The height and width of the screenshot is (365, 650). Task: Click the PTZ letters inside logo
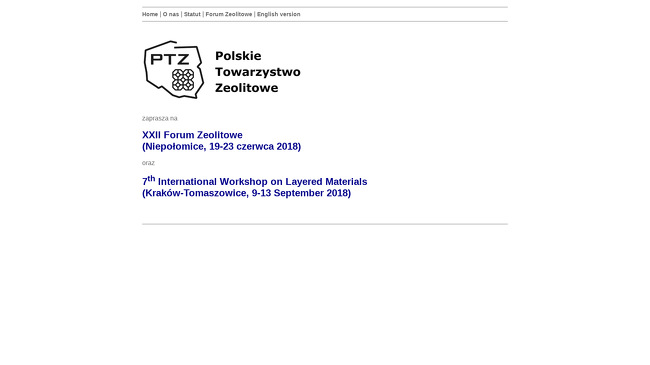(170, 60)
